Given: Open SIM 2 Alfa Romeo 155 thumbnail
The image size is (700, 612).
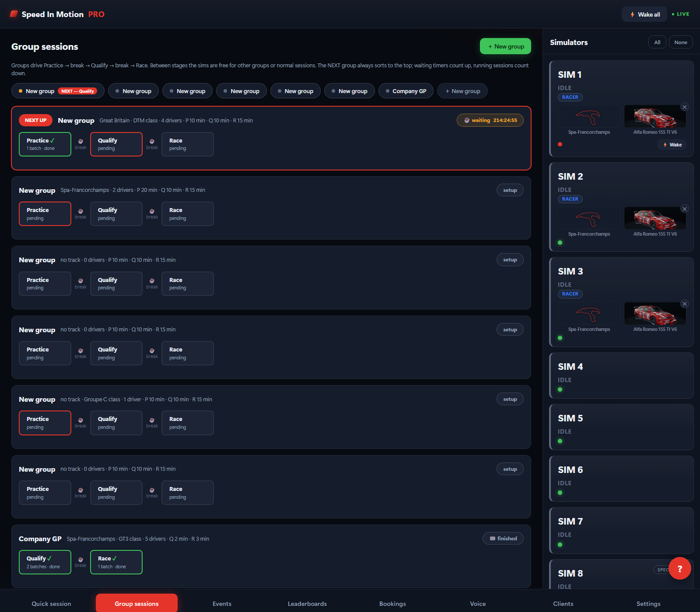Looking at the screenshot, I should 655,218.
